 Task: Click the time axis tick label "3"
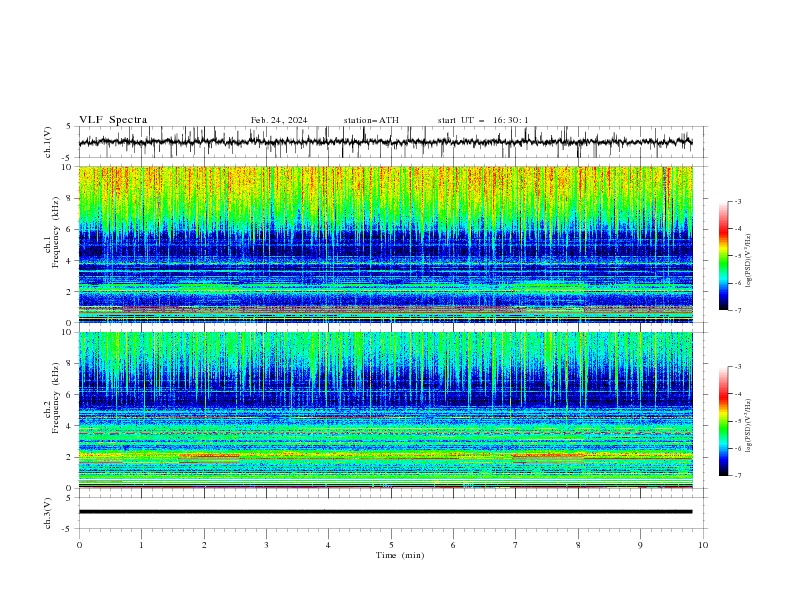(x=266, y=545)
